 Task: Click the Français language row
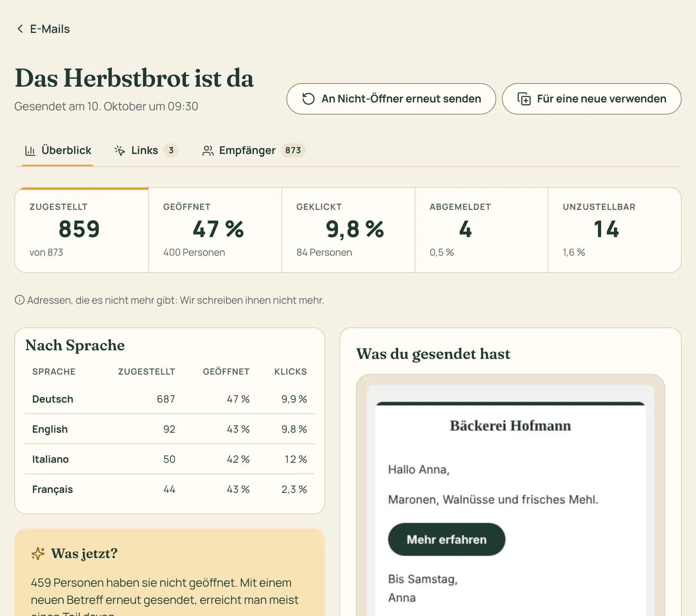(x=170, y=489)
